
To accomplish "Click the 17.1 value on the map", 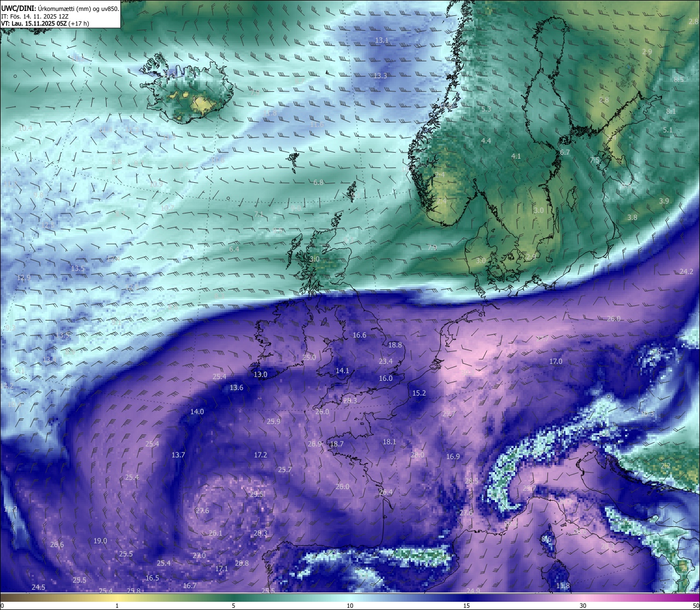I will pos(221,569).
